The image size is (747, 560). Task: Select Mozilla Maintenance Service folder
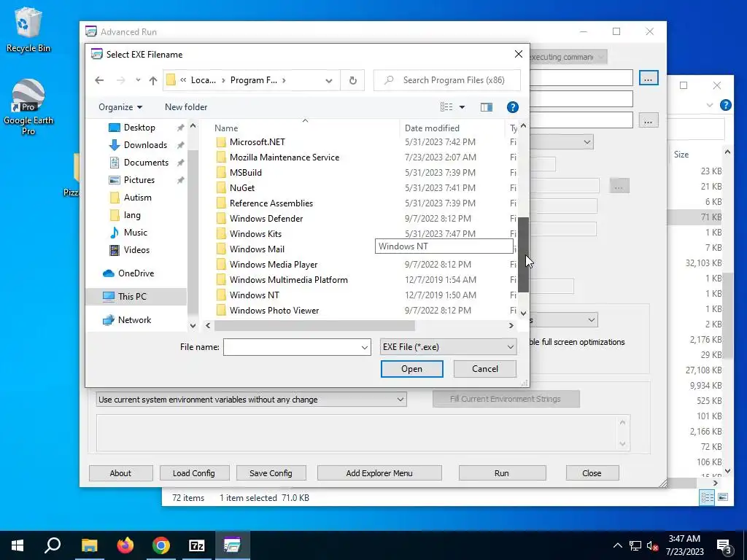[285, 157]
